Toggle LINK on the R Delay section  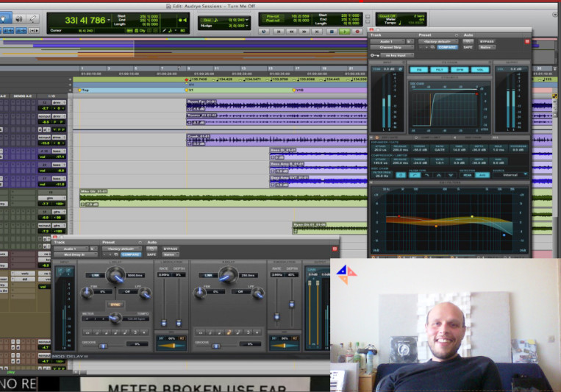click(x=208, y=275)
